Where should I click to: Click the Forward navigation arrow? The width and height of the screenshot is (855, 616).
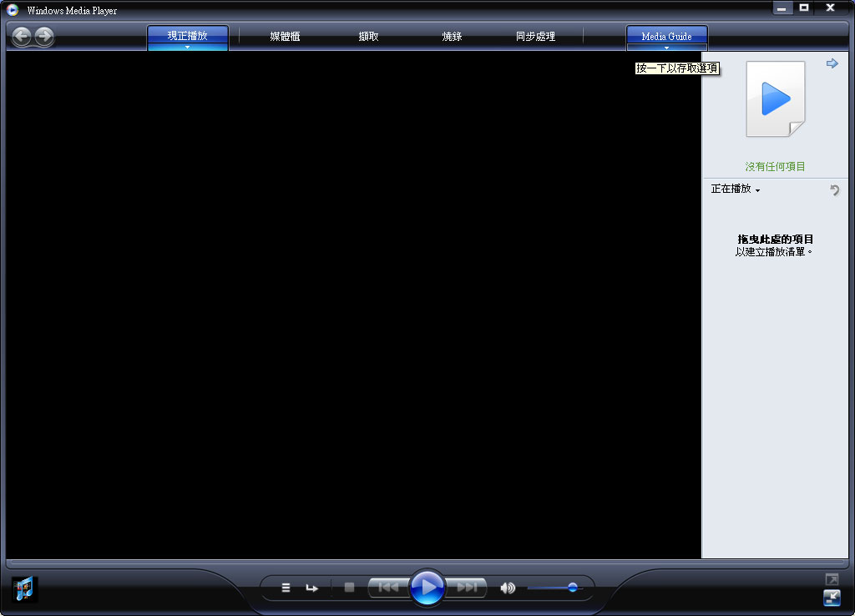[44, 37]
